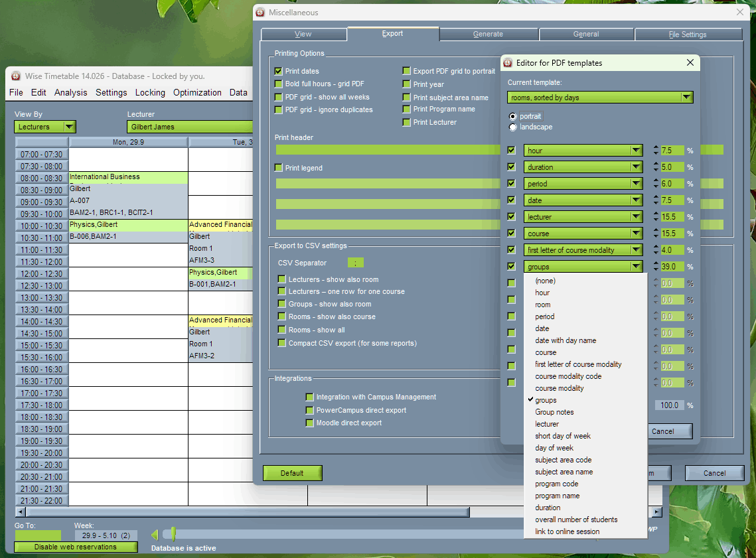756x558 pixels.
Task: Switch to the Generate tab
Action: 489,34
